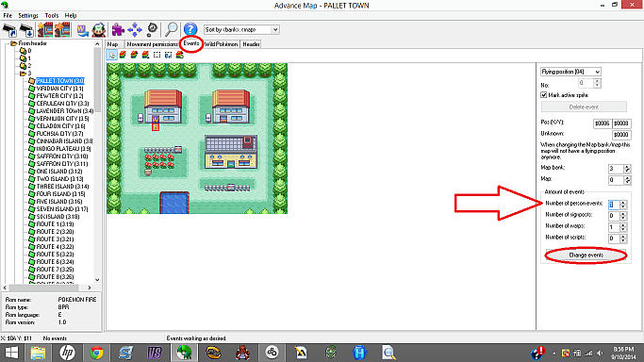Screen dimensions: 644x362
Task: Click the Save ROM toolbar icon
Action: point(26,29)
